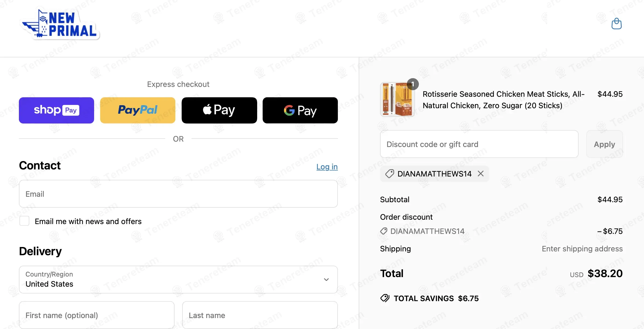This screenshot has height=329, width=644.
Task: Click the New Primal logo
Action: tap(61, 24)
